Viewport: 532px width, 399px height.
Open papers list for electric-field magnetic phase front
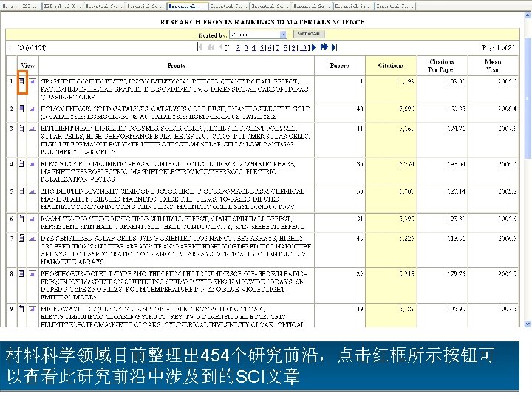(21, 163)
